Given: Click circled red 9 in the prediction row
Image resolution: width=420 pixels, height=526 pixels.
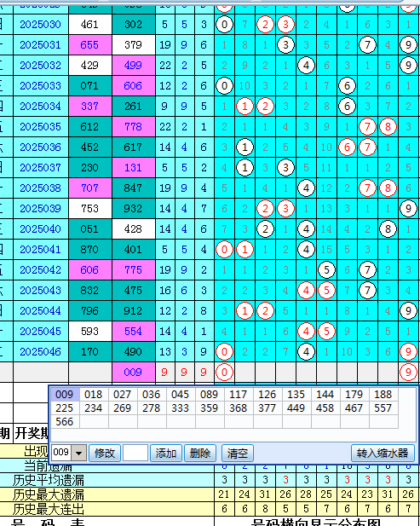Looking at the screenshot, I should coord(408,372).
